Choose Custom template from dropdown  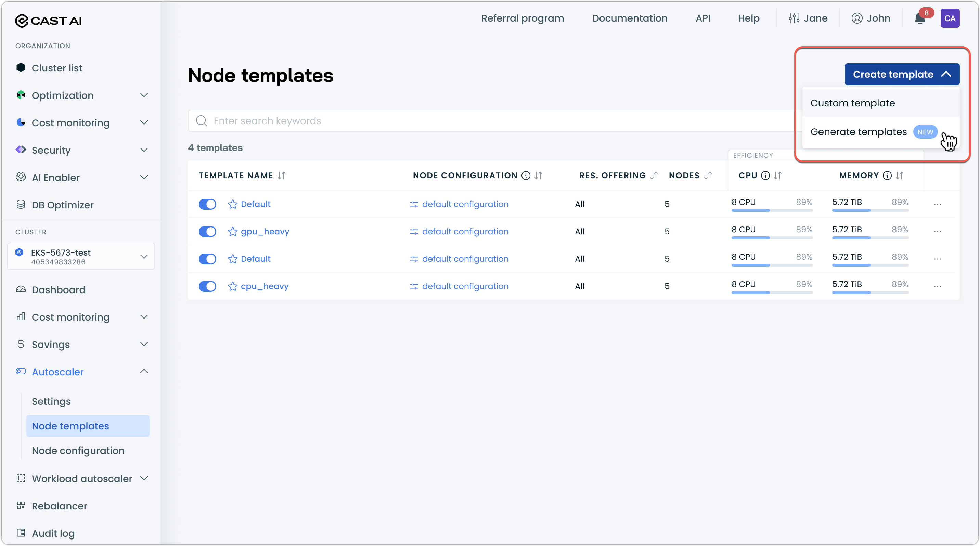click(x=852, y=103)
